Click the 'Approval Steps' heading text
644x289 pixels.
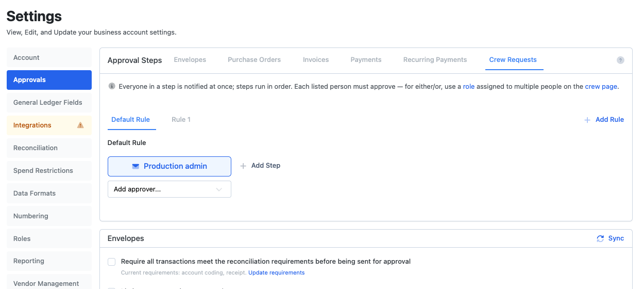click(x=135, y=60)
